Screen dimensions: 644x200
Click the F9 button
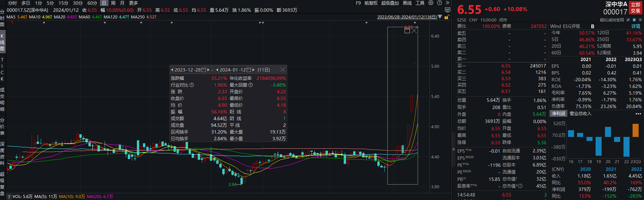[x=358, y=3]
